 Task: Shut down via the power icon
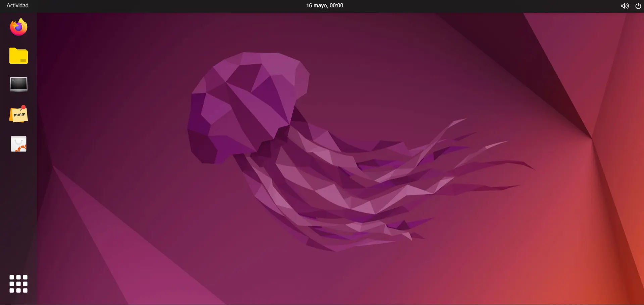(638, 5)
